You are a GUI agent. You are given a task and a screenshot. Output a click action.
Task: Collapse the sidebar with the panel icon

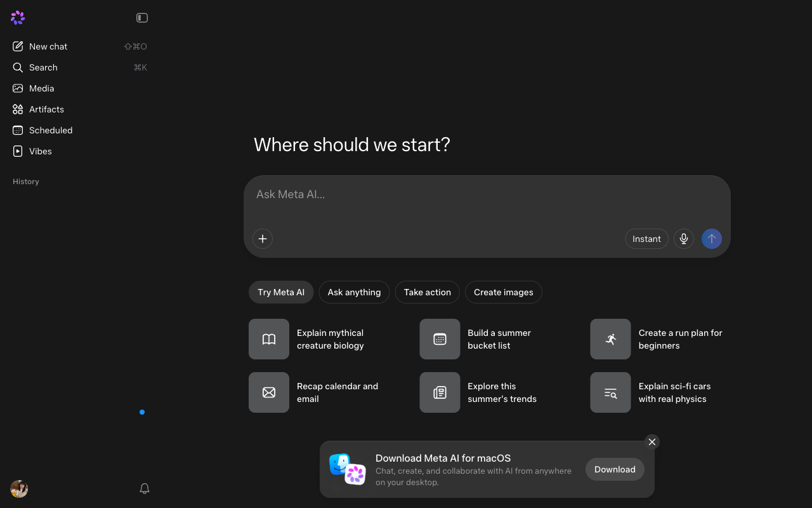coord(142,18)
